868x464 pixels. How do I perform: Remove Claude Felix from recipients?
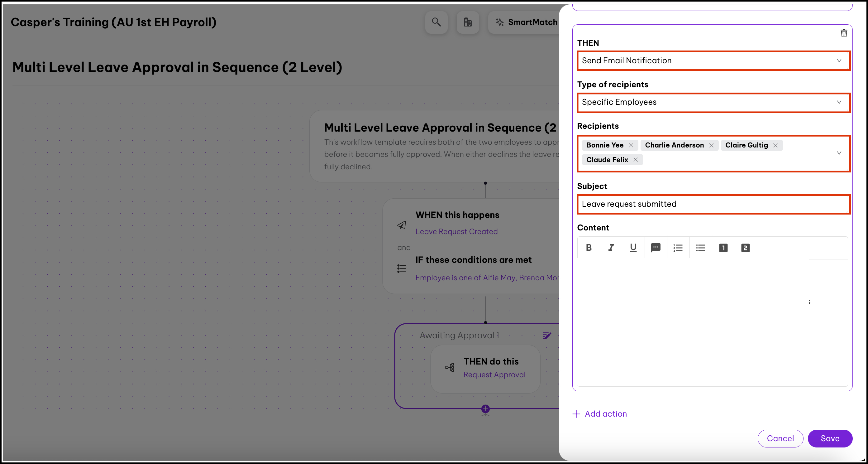(636, 160)
